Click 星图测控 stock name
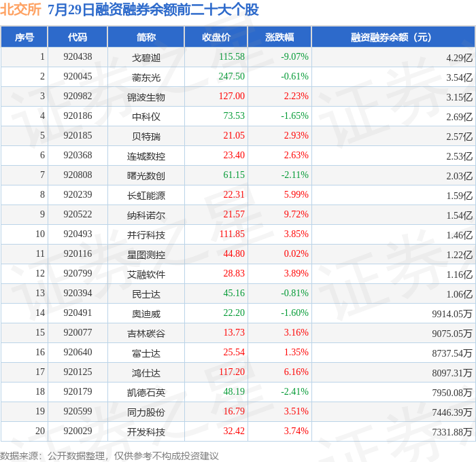 pos(146,255)
